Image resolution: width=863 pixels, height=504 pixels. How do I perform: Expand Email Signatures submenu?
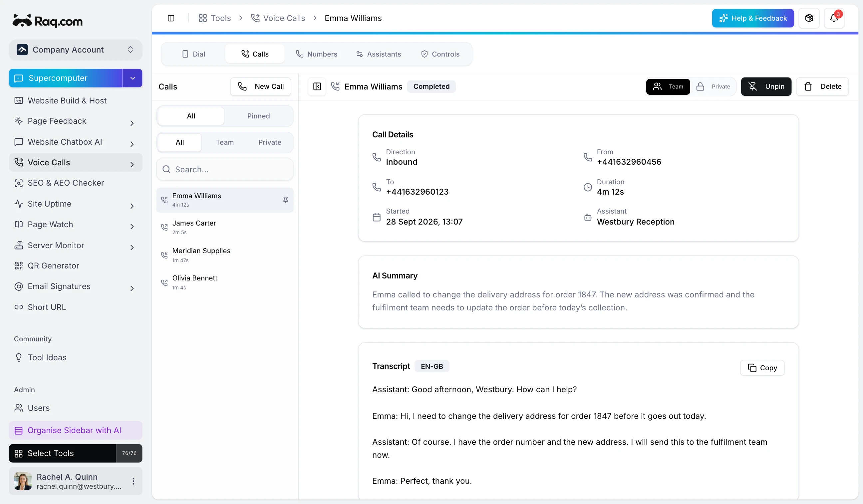pyautogui.click(x=132, y=288)
